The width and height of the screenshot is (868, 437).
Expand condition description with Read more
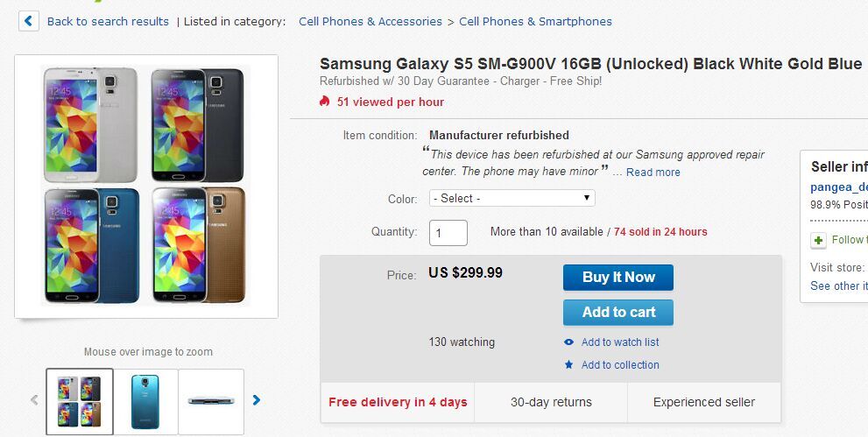point(653,173)
